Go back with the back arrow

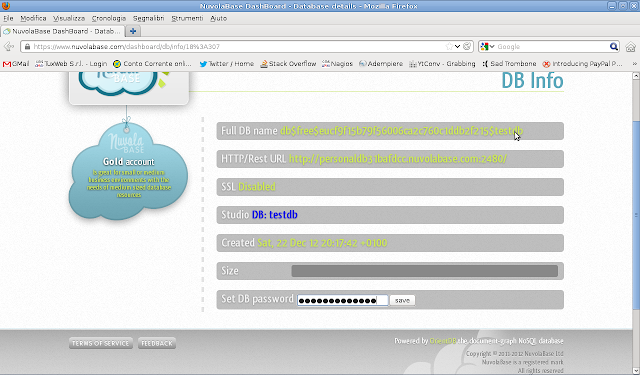point(9,47)
